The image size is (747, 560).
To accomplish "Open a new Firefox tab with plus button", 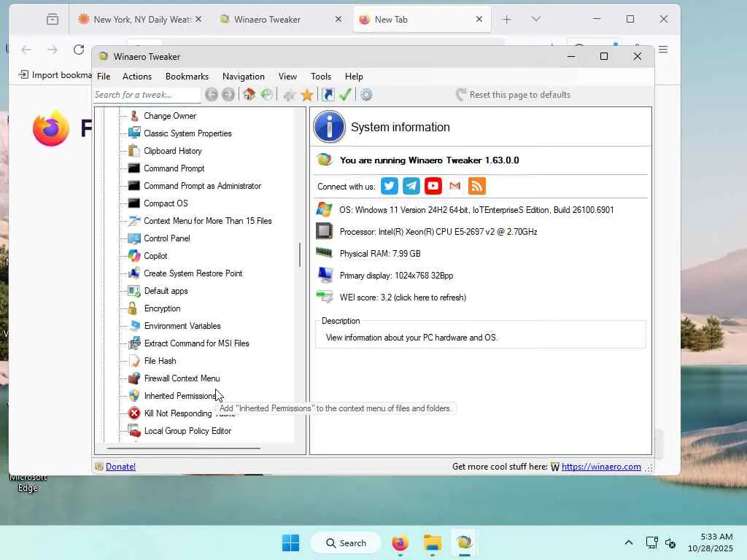I will [507, 19].
